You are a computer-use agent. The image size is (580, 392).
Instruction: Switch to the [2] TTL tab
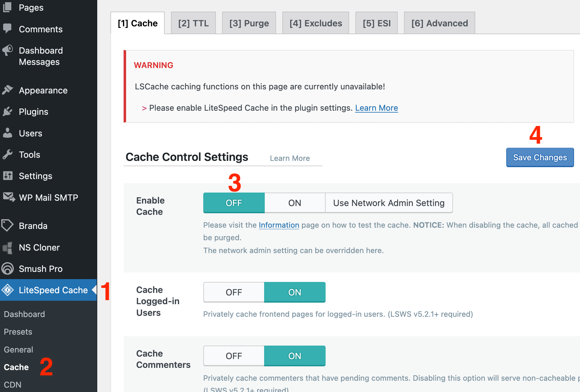coord(193,23)
